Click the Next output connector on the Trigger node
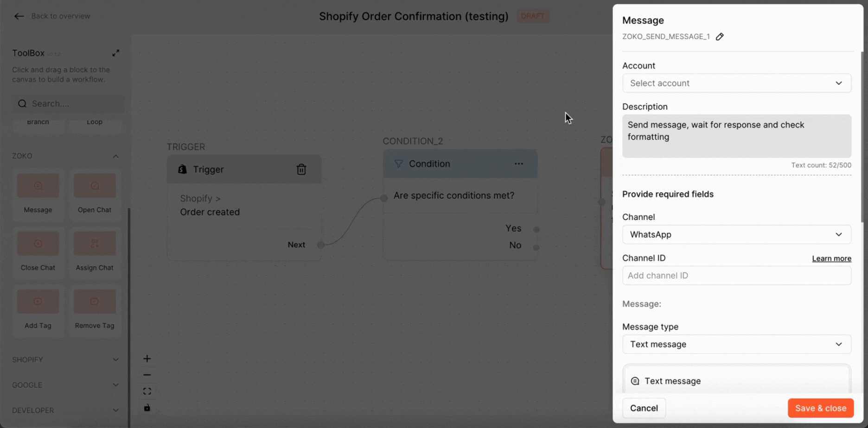Screen dimensions: 868x428 (x=321, y=245)
